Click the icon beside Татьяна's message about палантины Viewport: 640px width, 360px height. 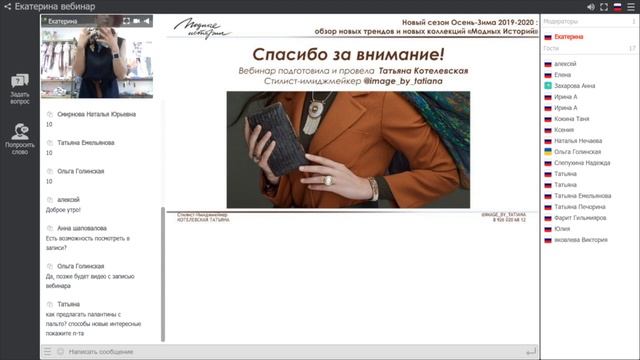pyautogui.click(x=50, y=304)
